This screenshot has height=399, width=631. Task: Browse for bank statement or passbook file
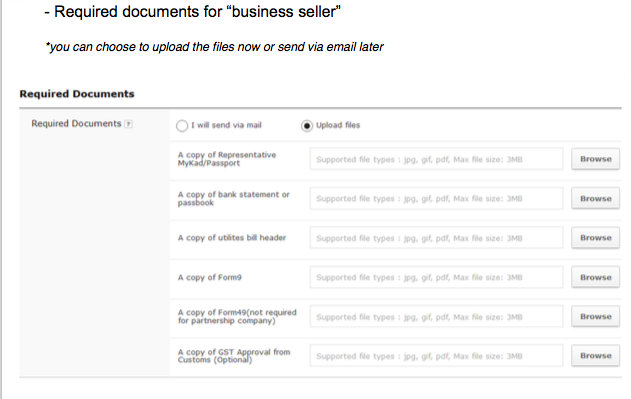point(595,198)
